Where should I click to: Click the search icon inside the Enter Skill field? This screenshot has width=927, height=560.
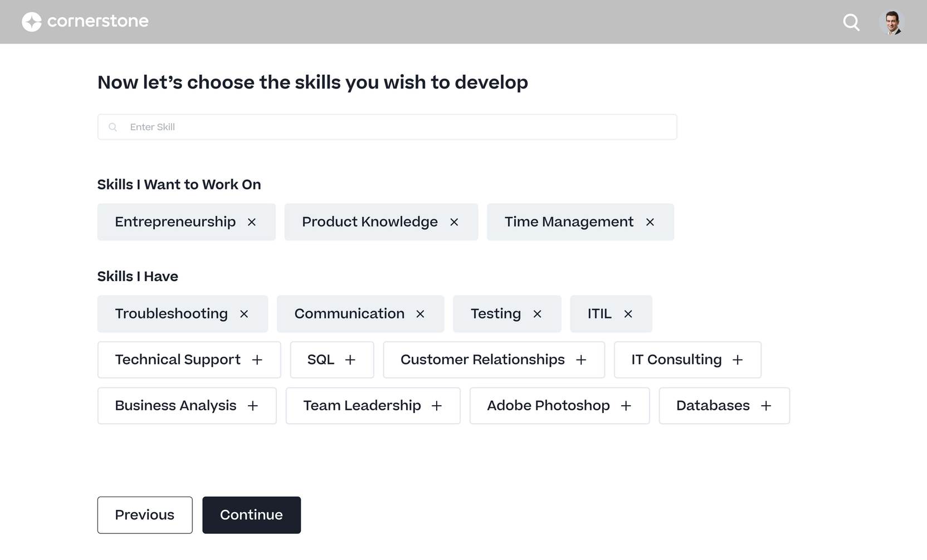[x=113, y=127]
